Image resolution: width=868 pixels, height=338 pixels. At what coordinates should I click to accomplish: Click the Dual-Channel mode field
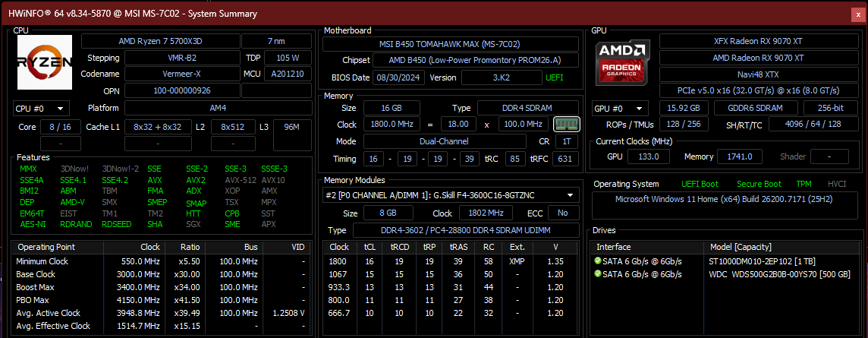[445, 141]
